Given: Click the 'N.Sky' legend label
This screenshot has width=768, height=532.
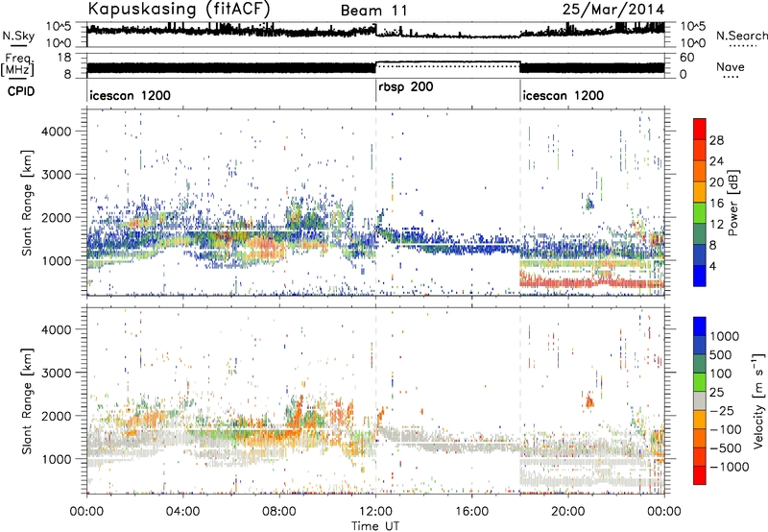Looking at the screenshot, I should tap(18, 36).
